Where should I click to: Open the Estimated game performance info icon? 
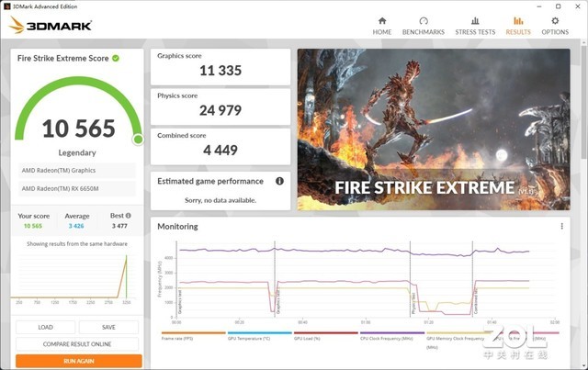pyautogui.click(x=279, y=181)
